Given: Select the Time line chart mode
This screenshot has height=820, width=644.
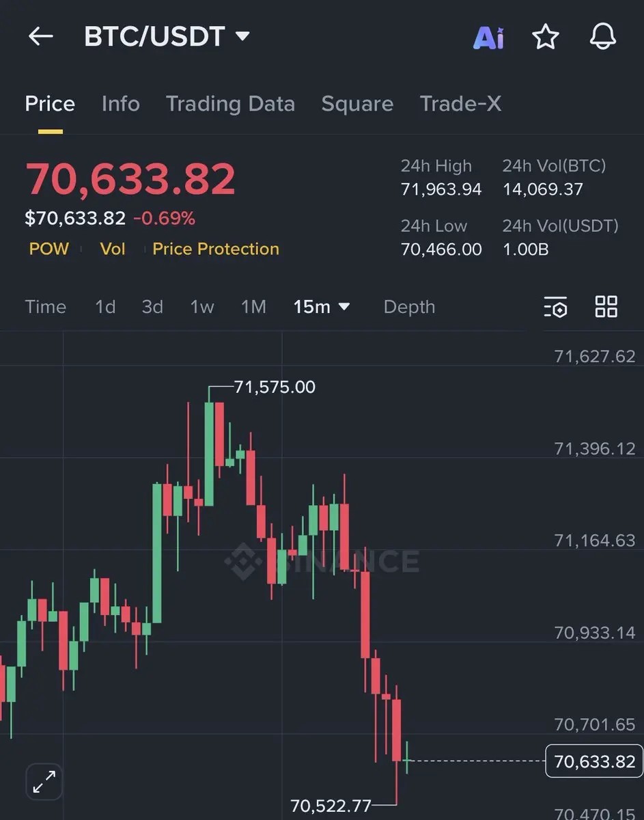Looking at the screenshot, I should (x=46, y=307).
